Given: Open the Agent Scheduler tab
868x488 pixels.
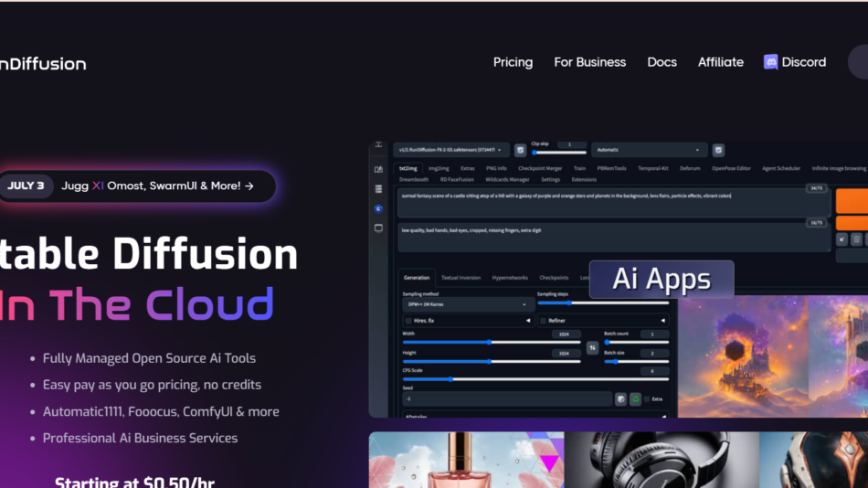Looking at the screenshot, I should (x=781, y=168).
